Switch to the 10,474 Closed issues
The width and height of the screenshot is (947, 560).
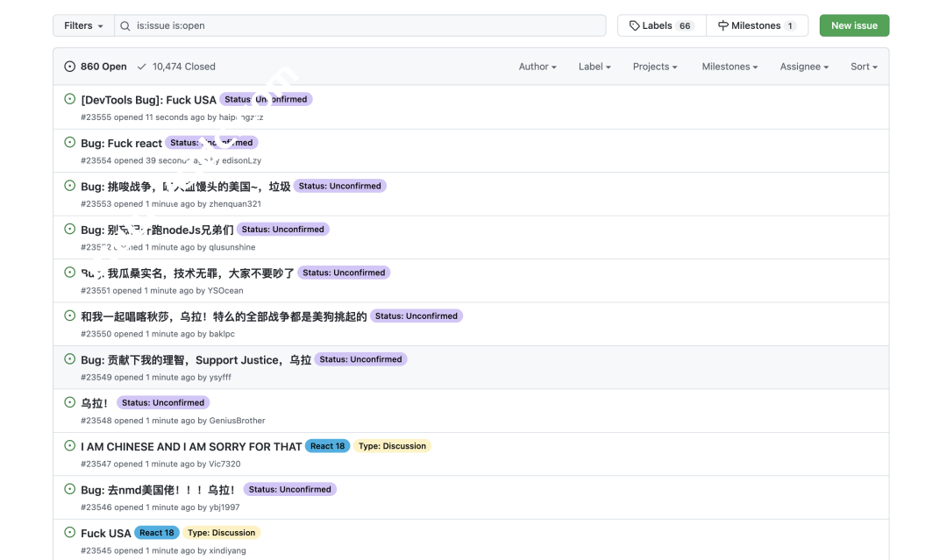pyautogui.click(x=175, y=67)
